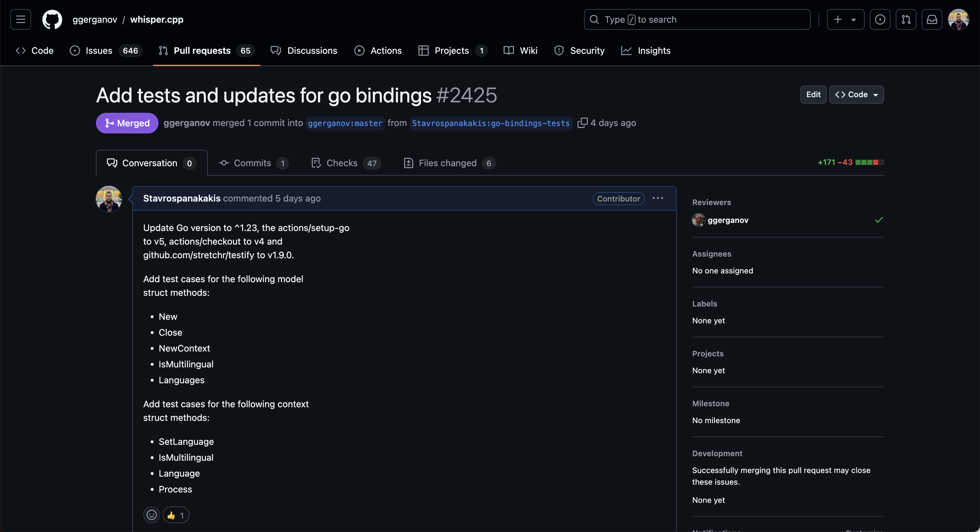Click the Development sidebar heading

(x=717, y=453)
